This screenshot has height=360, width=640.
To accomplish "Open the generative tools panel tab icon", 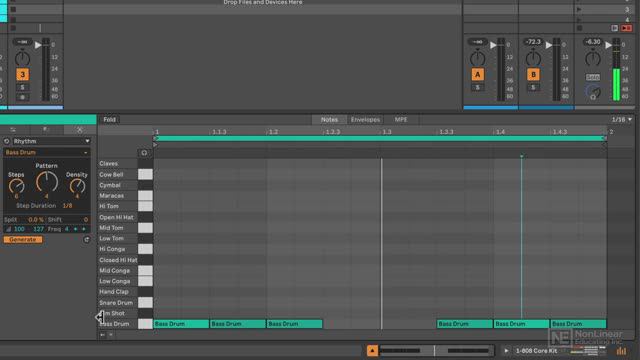I will click(80, 129).
